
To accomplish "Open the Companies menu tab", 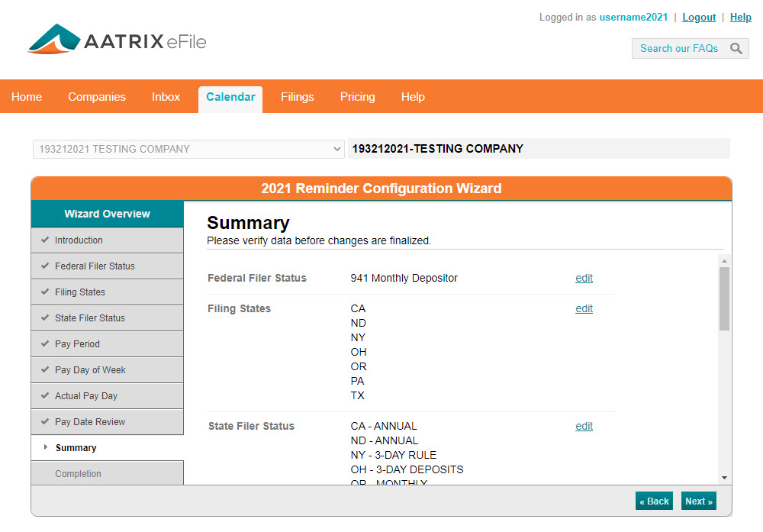I will 97,97.
